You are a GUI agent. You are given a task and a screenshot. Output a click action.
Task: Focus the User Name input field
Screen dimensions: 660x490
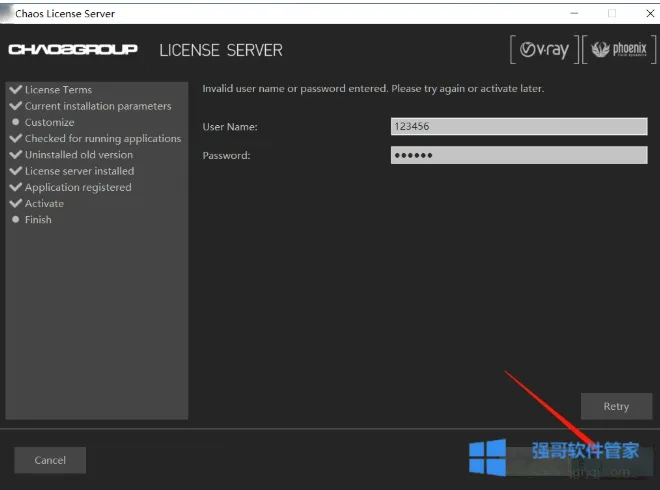tap(519, 126)
